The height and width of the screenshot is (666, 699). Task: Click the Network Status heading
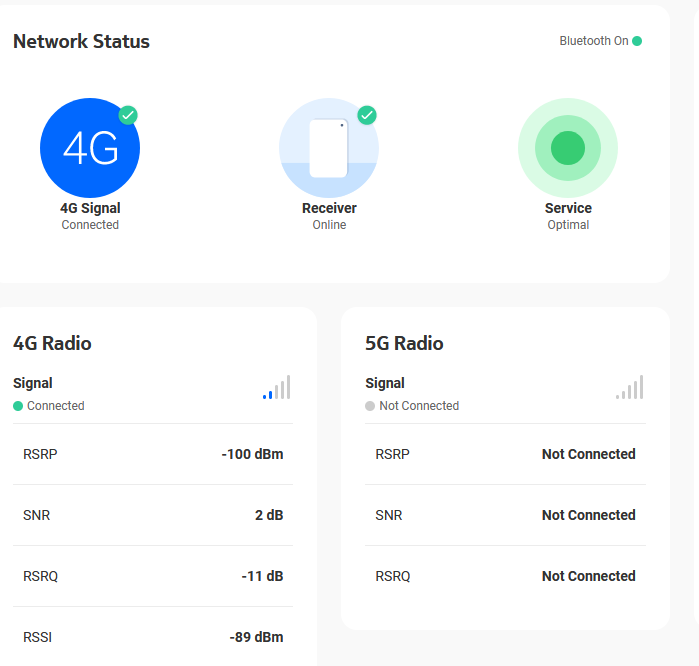pos(81,41)
